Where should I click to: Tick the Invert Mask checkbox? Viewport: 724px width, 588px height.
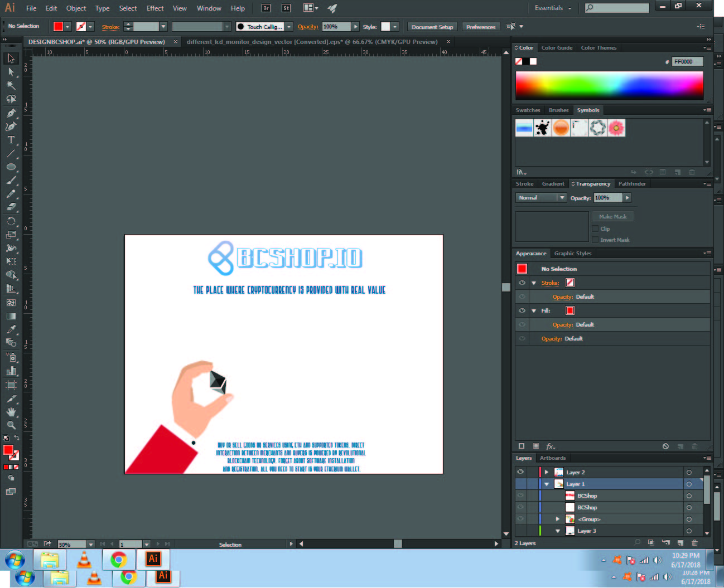[x=595, y=240]
